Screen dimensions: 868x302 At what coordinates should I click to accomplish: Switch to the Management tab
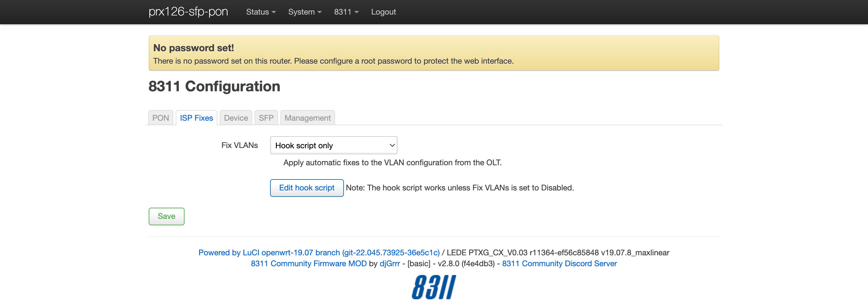pos(307,118)
